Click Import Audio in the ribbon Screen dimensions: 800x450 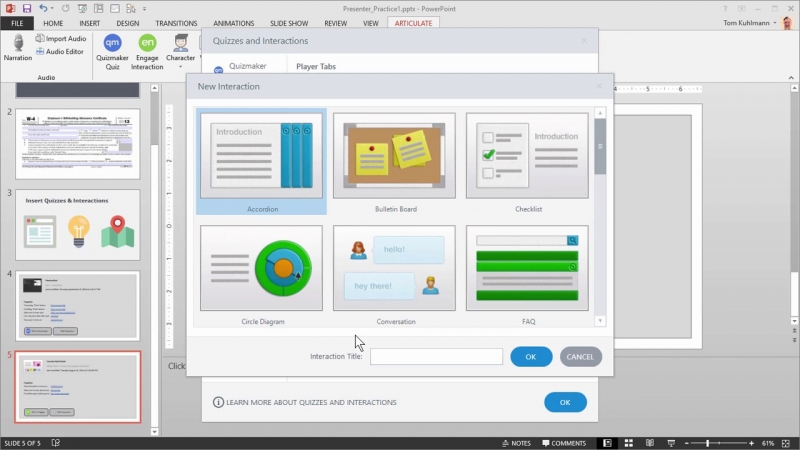coord(61,39)
